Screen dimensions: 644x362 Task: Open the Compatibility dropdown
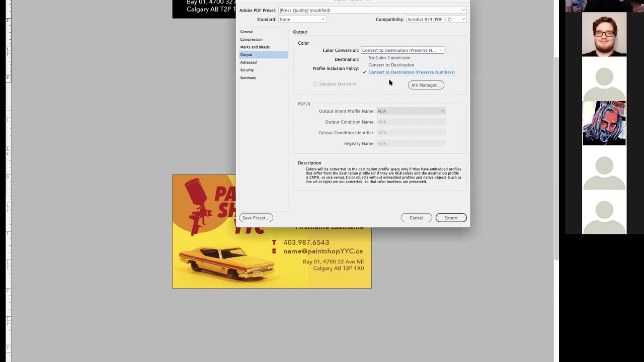point(436,19)
